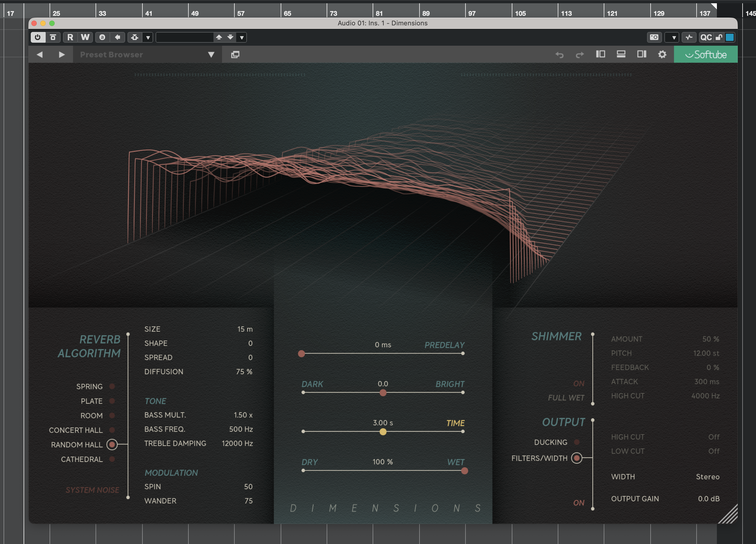This screenshot has height=544, width=756.
Task: Click the SYSTEM NOISE label
Action: (92, 490)
